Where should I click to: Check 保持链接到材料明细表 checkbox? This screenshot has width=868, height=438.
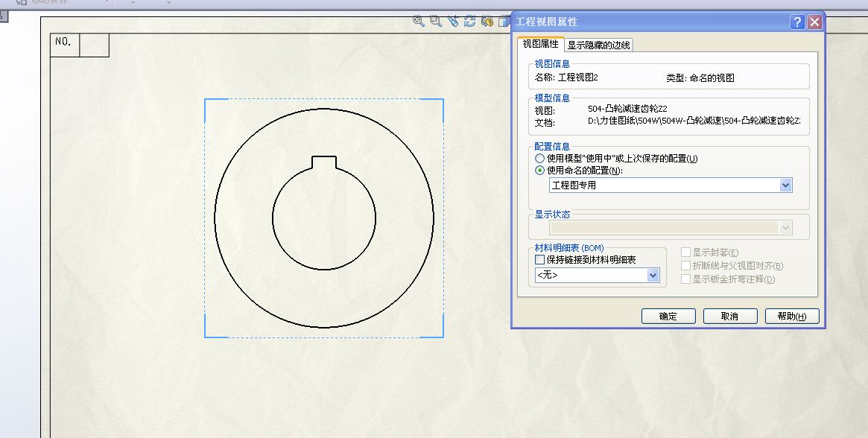(539, 259)
